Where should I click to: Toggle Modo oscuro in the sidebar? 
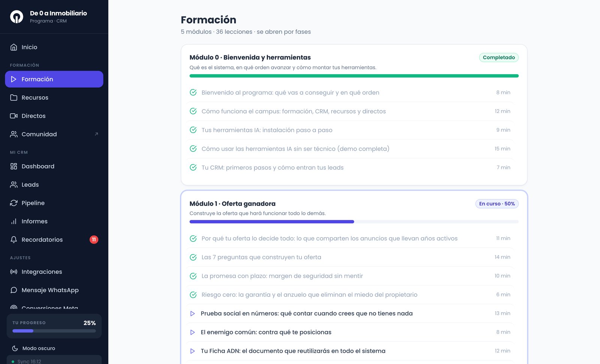click(x=54, y=348)
